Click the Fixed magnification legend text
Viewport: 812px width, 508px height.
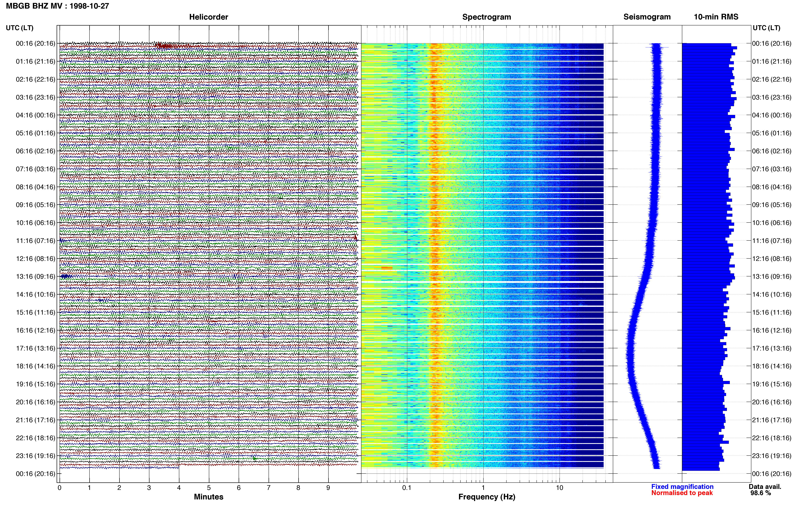click(x=682, y=486)
